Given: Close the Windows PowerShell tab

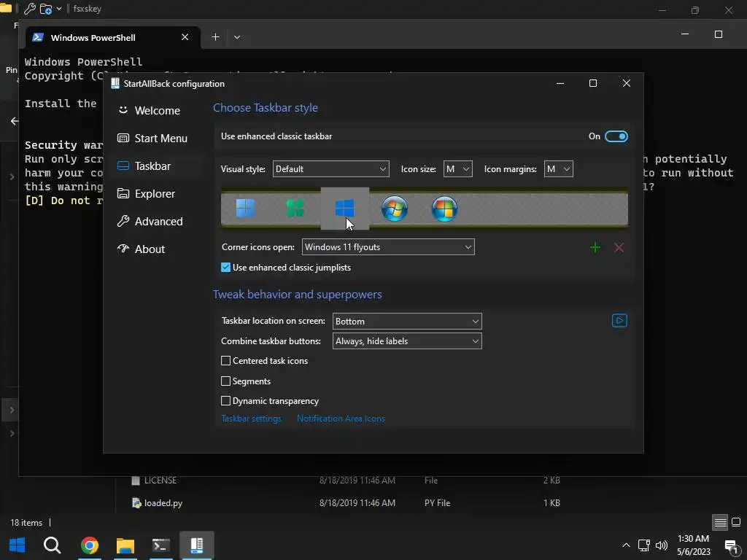Looking at the screenshot, I should pyautogui.click(x=185, y=37).
